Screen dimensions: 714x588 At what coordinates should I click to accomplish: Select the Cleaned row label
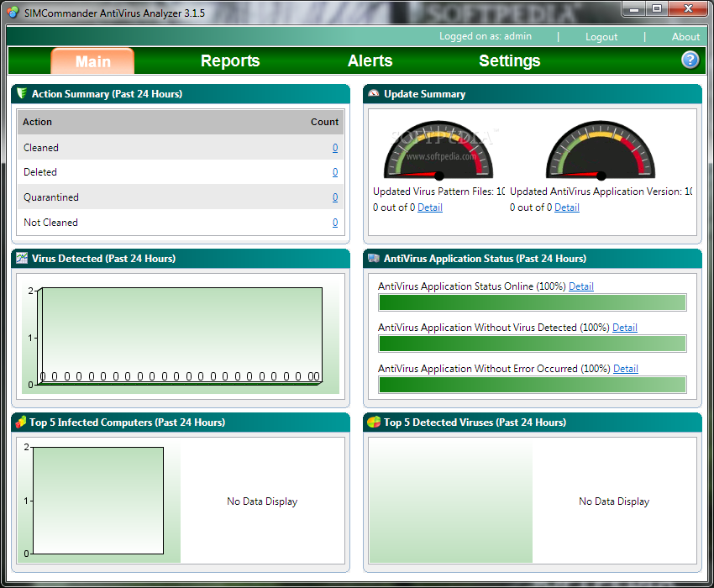tap(41, 148)
